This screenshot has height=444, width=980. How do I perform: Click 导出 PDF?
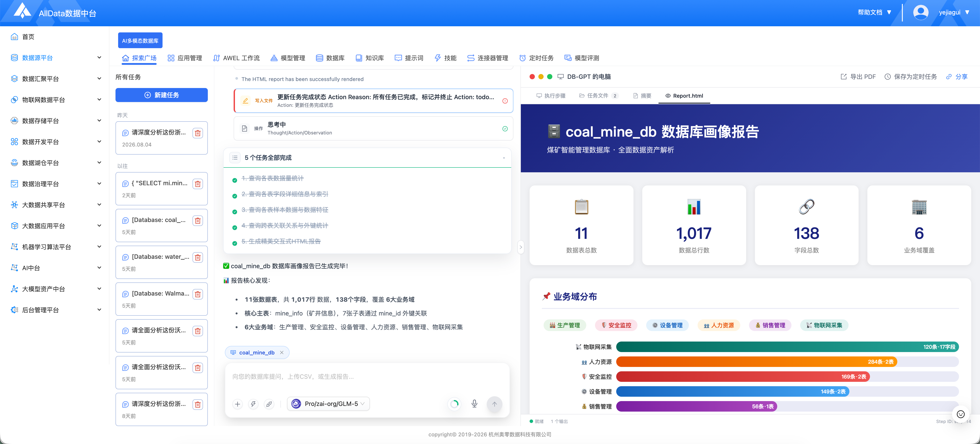point(858,77)
